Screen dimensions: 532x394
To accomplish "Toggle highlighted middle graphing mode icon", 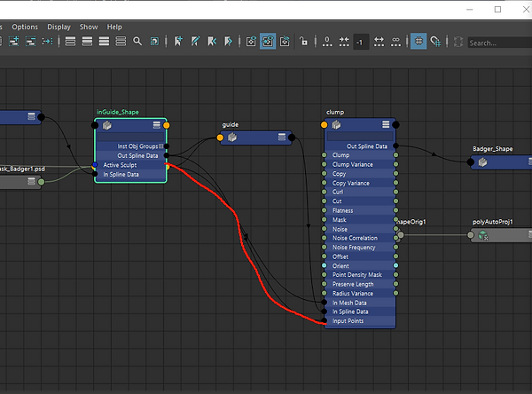I will [268, 42].
